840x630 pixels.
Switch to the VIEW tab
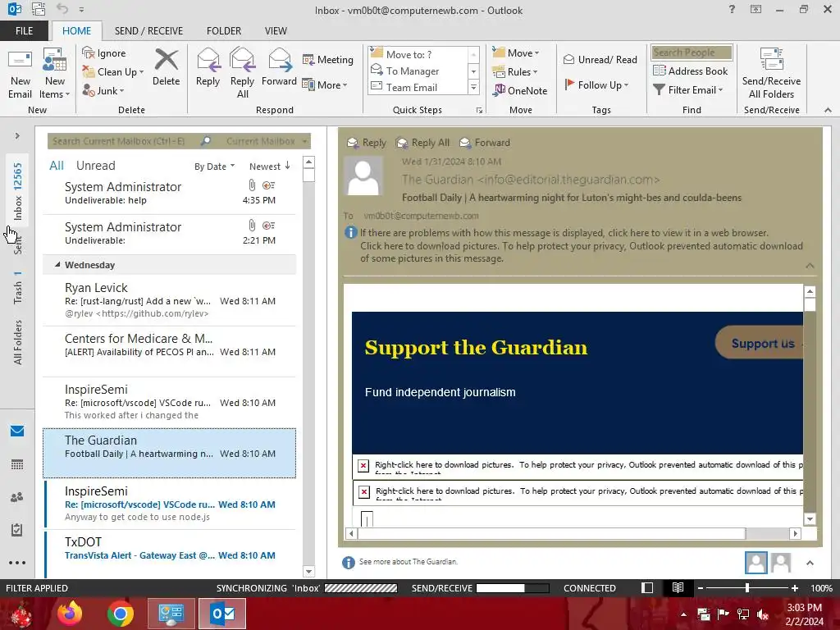[x=276, y=31]
